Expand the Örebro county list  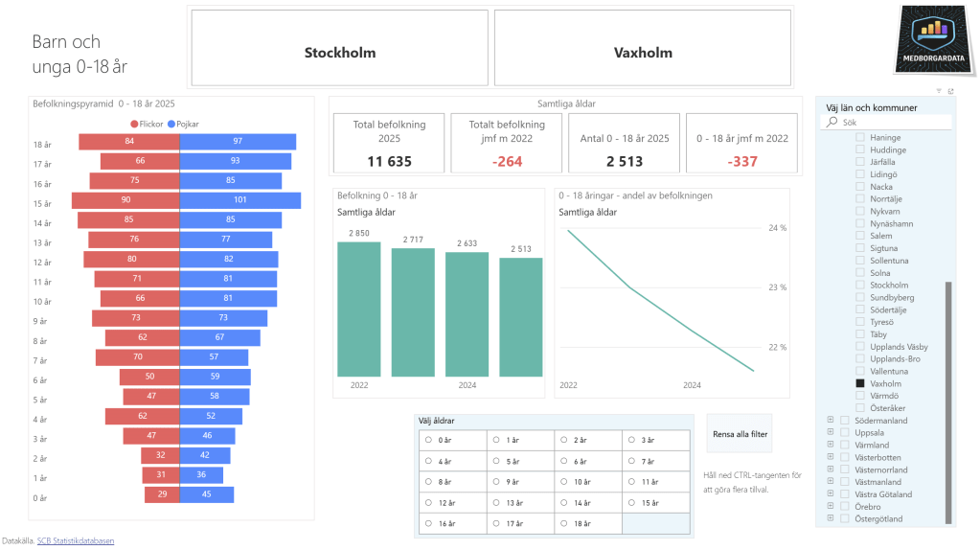coord(830,507)
